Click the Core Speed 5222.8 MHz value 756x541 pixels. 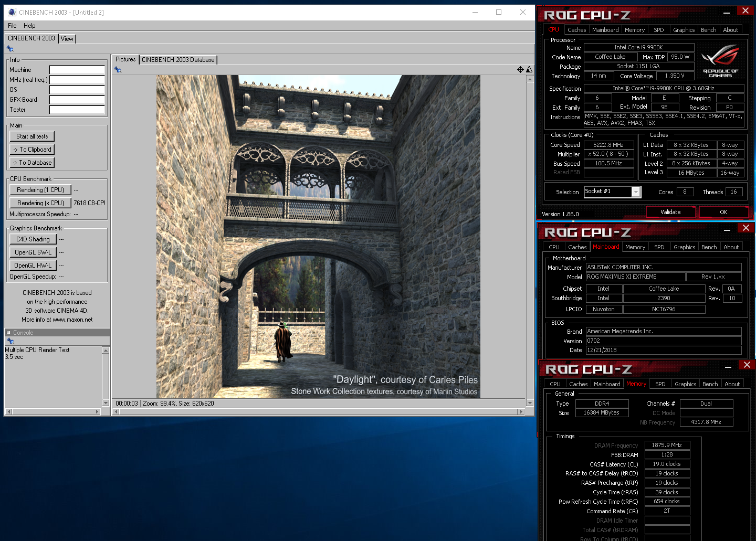608,145
